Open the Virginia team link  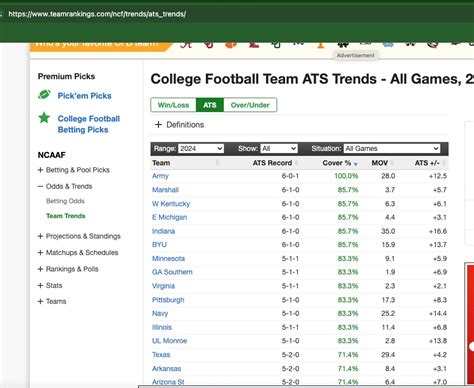163,286
